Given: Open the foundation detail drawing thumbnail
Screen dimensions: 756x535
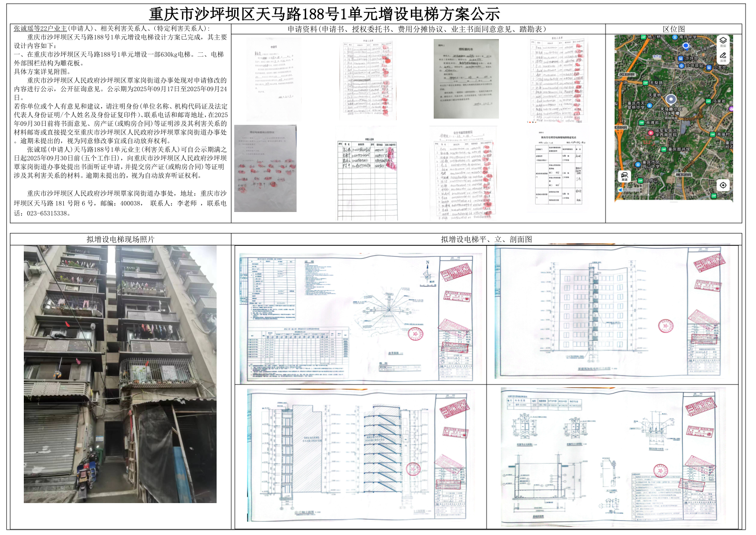Looking at the screenshot, I should [x=613, y=457].
